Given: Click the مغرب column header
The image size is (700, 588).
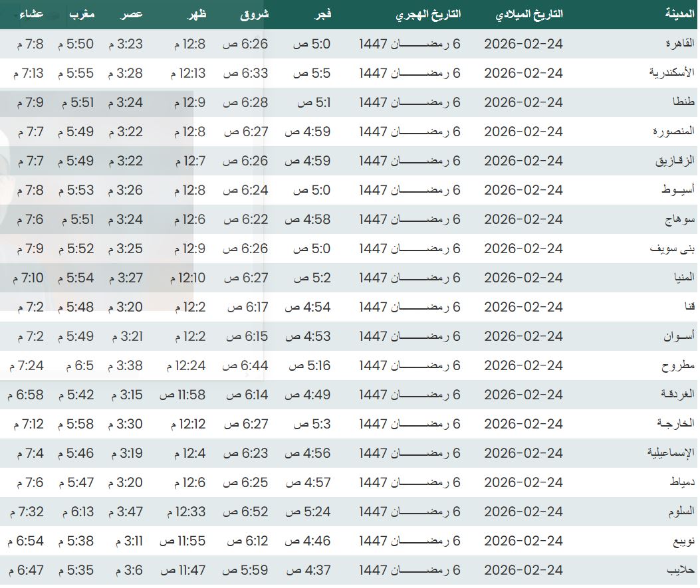Looking at the screenshot, I should [x=82, y=15].
